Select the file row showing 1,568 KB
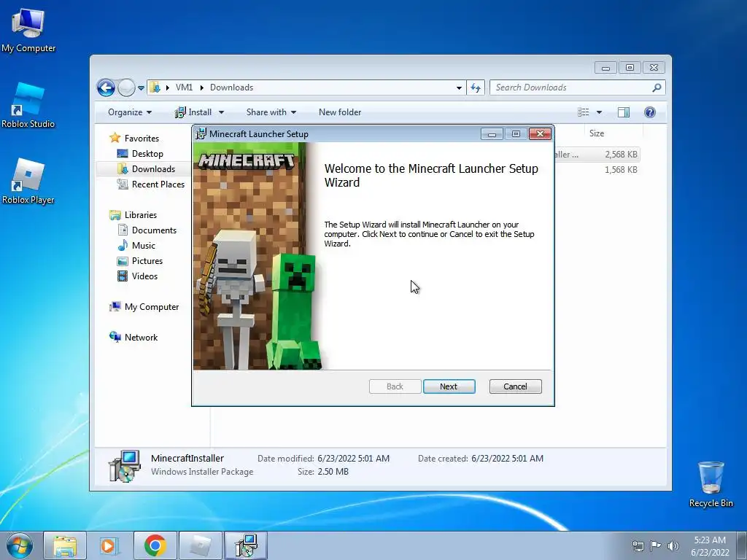Screen dimensions: 747x560 click(x=597, y=169)
